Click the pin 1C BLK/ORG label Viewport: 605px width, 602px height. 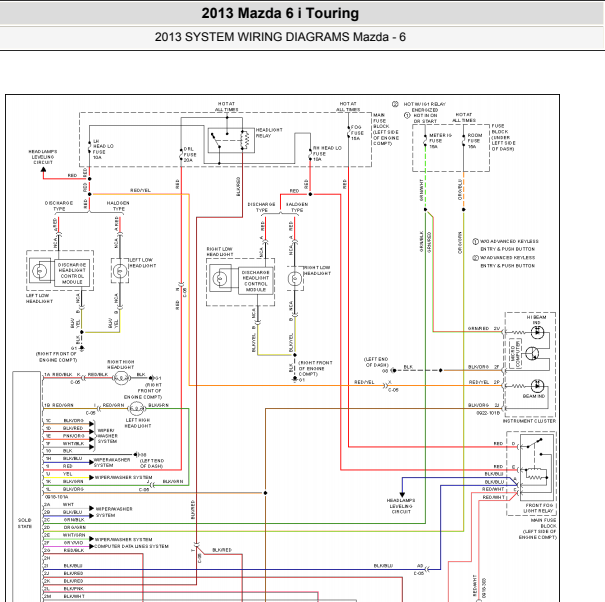[64, 421]
